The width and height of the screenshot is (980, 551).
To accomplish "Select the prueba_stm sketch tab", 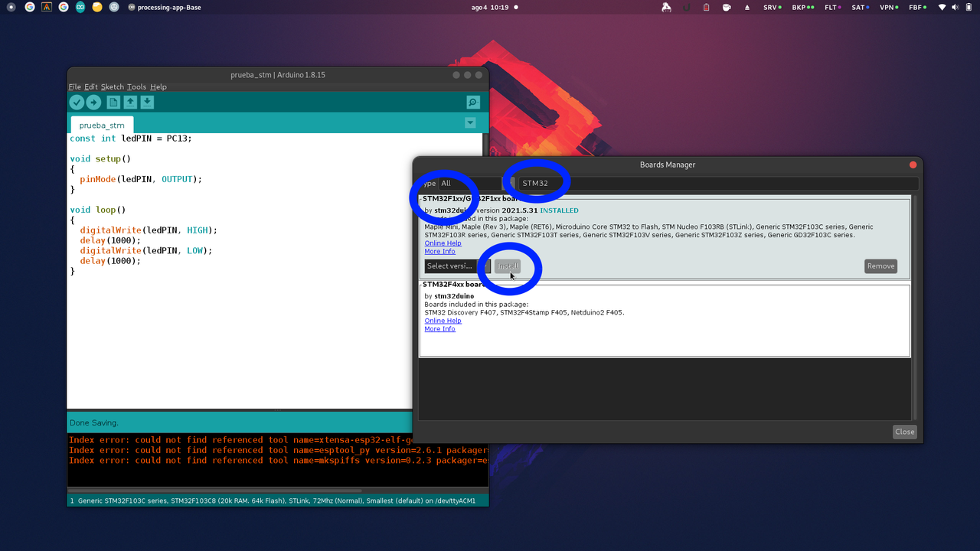I will [x=102, y=125].
